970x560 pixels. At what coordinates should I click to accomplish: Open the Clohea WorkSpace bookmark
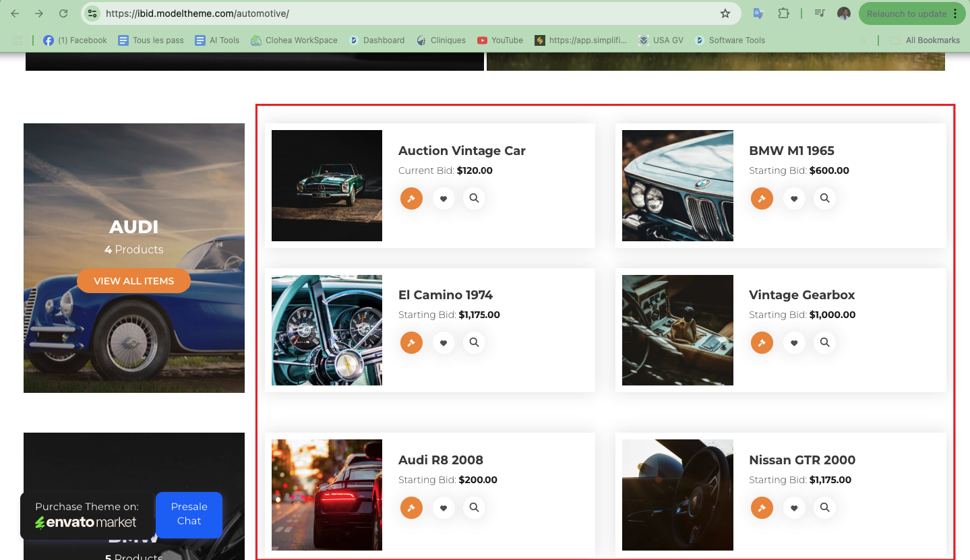click(x=294, y=40)
